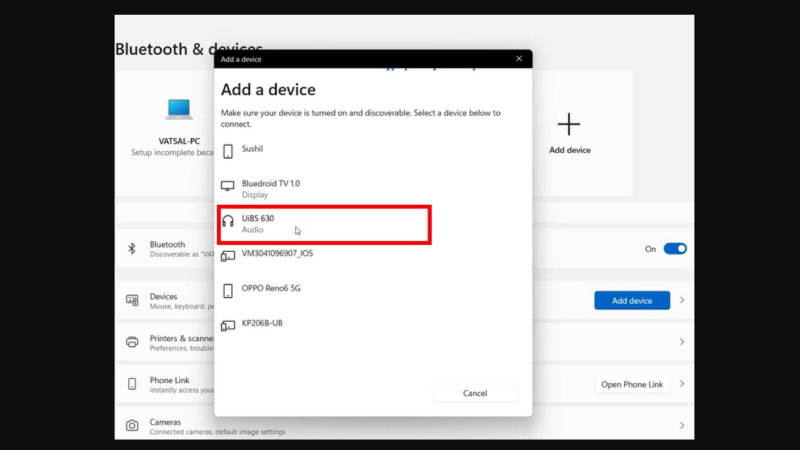Expand the Phone Link row chevron

[x=682, y=384]
